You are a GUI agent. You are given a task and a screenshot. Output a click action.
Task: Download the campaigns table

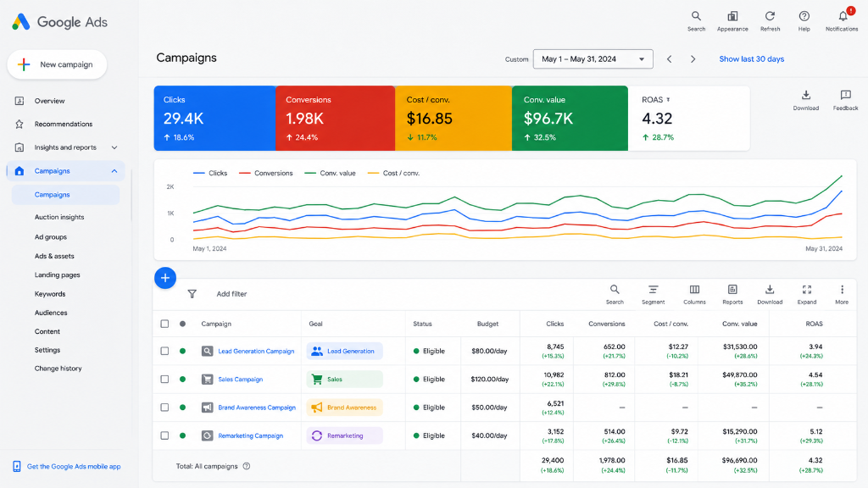pyautogui.click(x=770, y=294)
